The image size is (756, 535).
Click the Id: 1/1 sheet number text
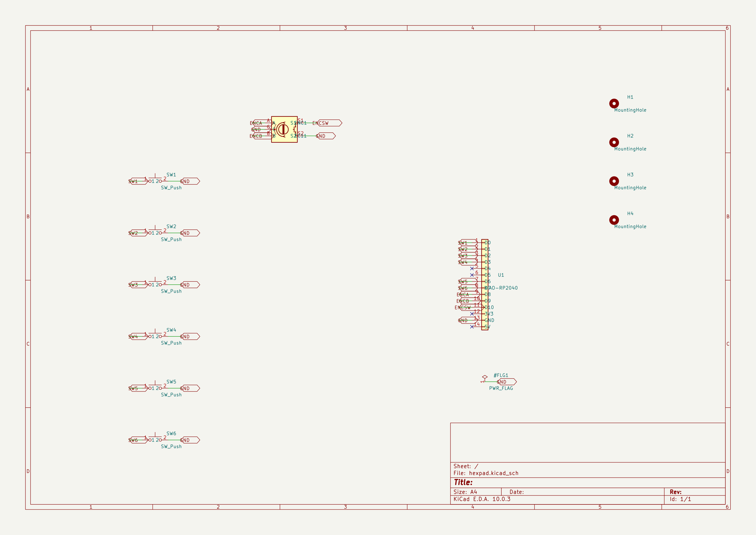680,499
